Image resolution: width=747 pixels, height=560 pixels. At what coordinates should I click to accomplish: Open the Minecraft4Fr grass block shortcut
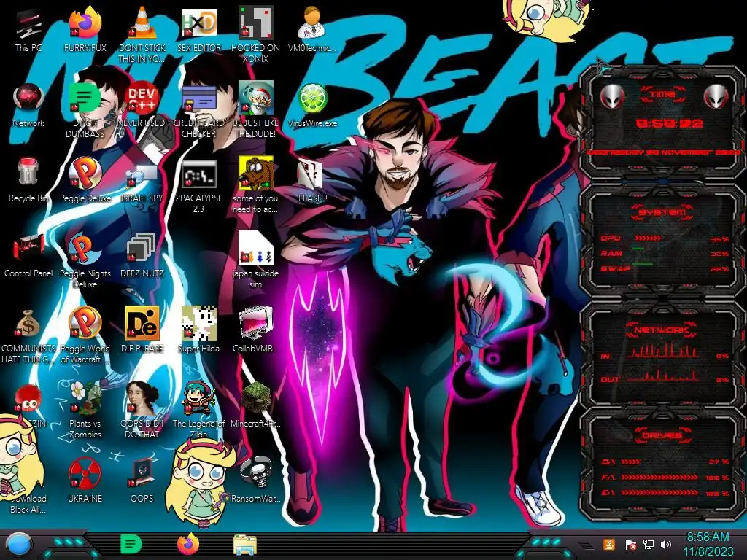(256, 405)
